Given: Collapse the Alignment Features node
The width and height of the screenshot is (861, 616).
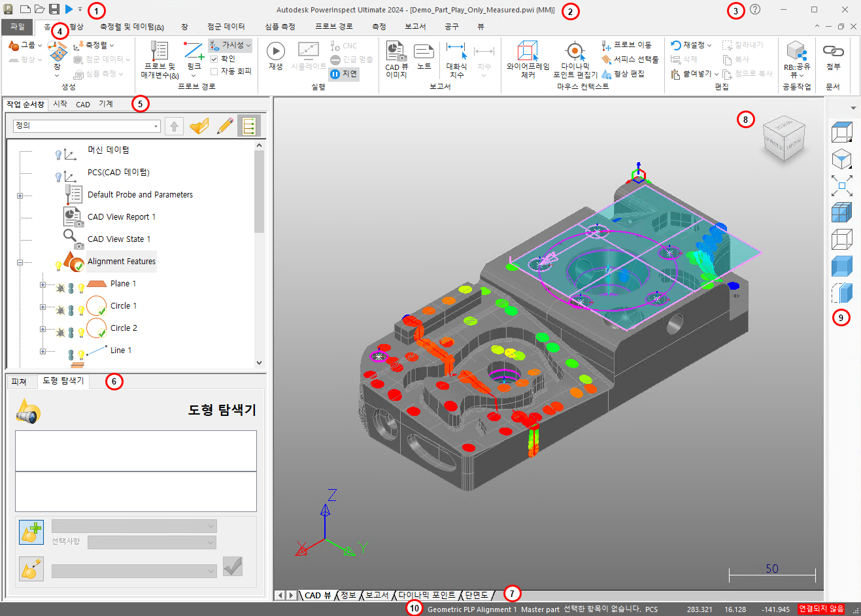Looking at the screenshot, I should click(20, 262).
